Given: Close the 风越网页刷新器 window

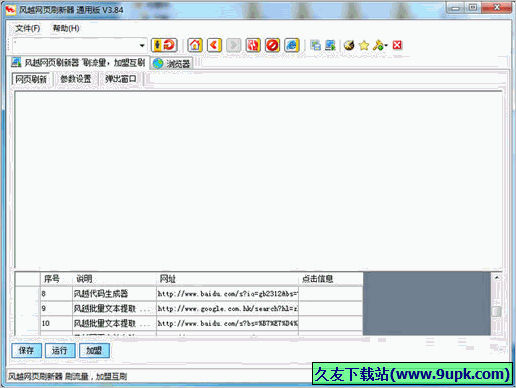Looking at the screenshot, I should [x=497, y=8].
